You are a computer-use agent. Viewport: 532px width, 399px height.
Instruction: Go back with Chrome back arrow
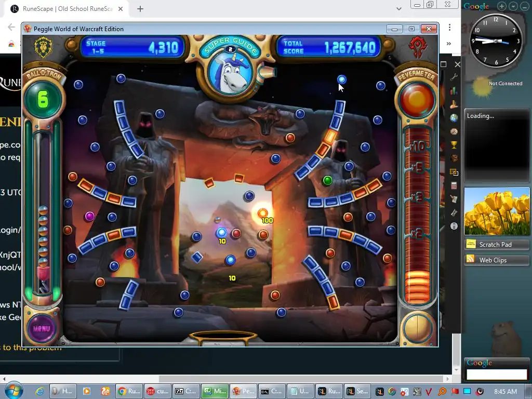[11, 27]
